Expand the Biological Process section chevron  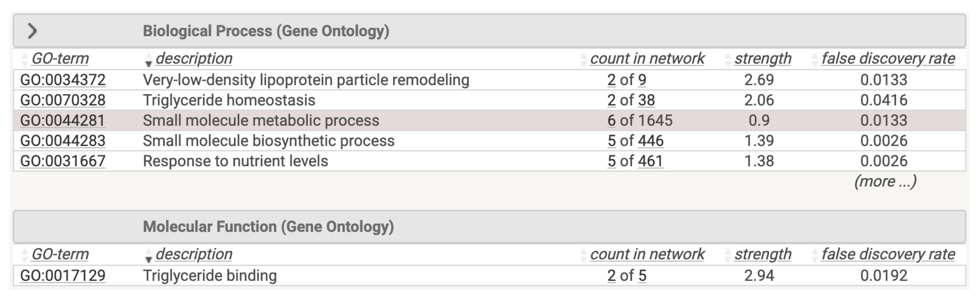32,31
